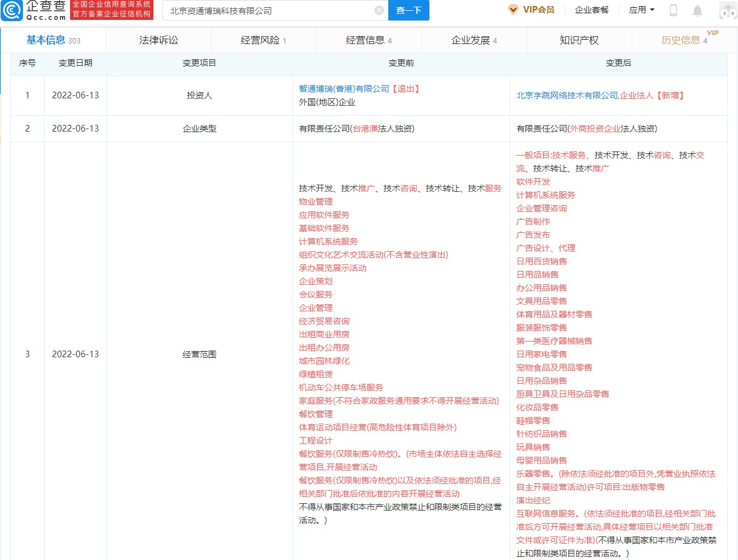Screen dimensions: 738x560
Task: Select the date in the 企业类型 row
Action: click(x=75, y=129)
